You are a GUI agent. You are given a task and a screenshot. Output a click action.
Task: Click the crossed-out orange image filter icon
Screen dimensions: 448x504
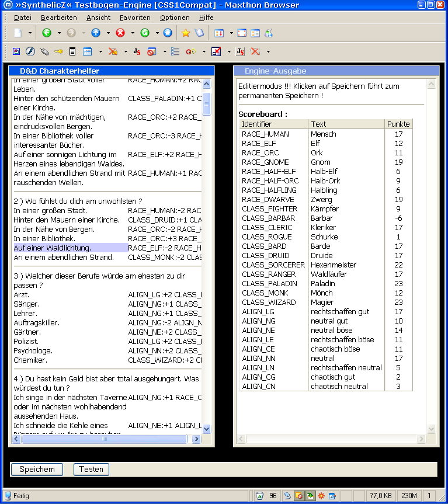tap(113, 51)
